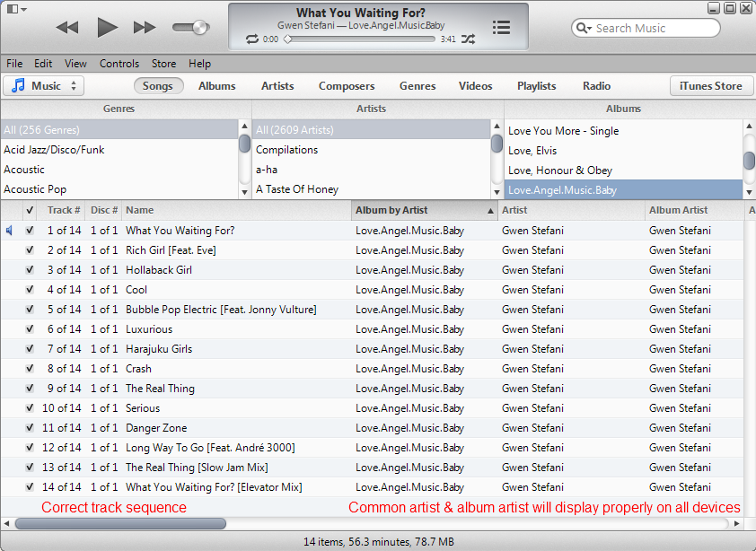Uncheck the Serious track checkbox

(30, 408)
